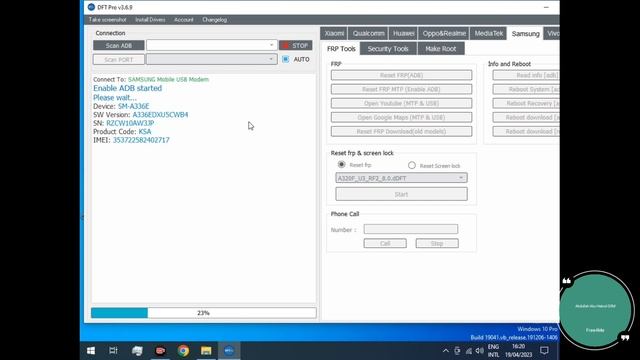
Task: Click the network tray icon
Action: pos(469,351)
